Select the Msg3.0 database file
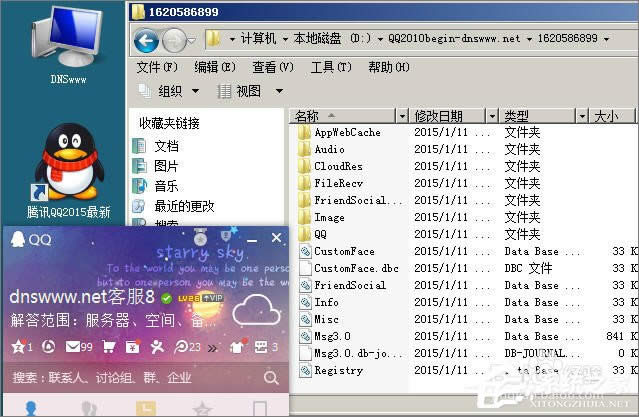Image resolution: width=639 pixels, height=417 pixels. pyautogui.click(x=334, y=336)
